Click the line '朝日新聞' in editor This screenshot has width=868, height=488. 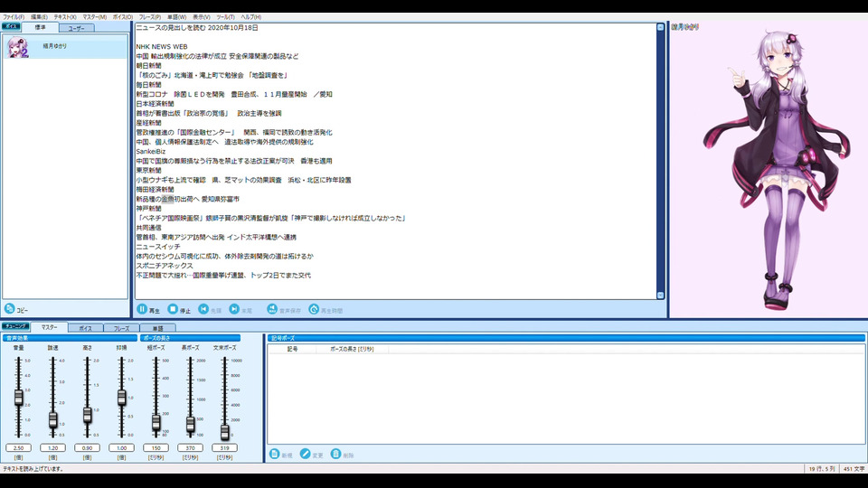148,65
